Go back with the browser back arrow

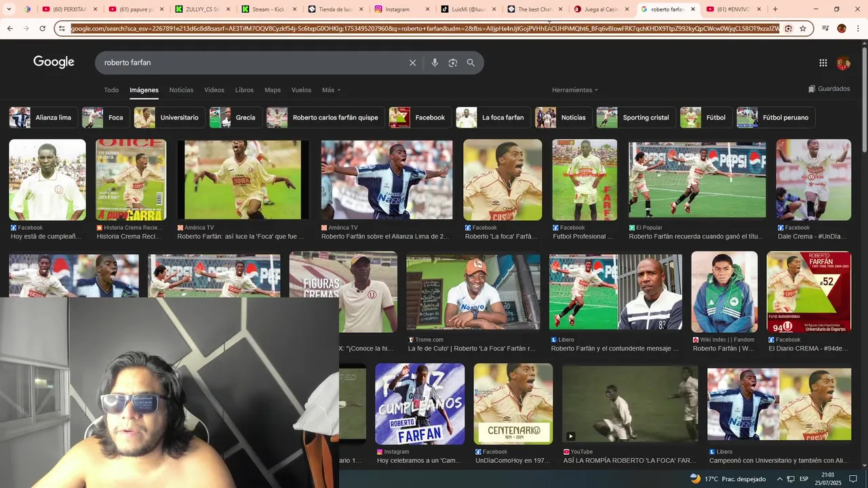pos(9,28)
